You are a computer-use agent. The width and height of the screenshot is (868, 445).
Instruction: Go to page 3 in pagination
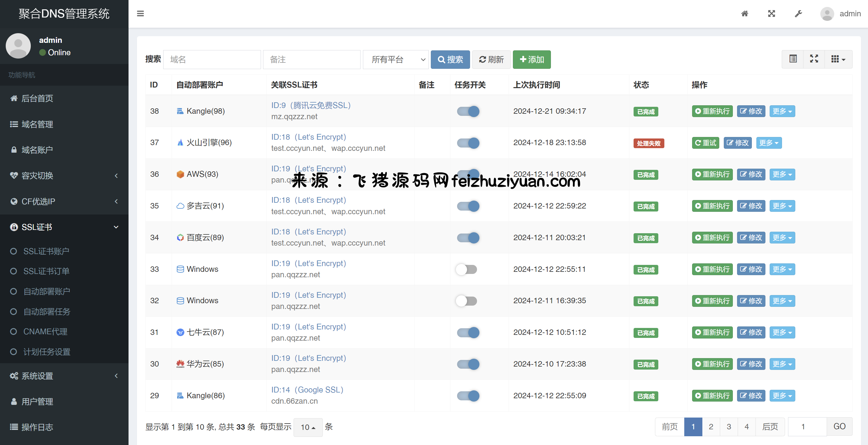coord(729,427)
